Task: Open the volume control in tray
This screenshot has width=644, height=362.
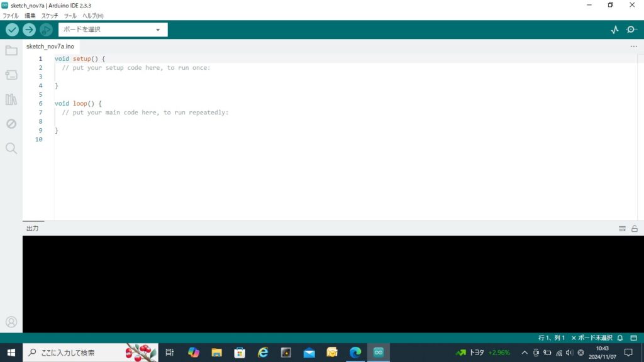Action: (x=569, y=353)
